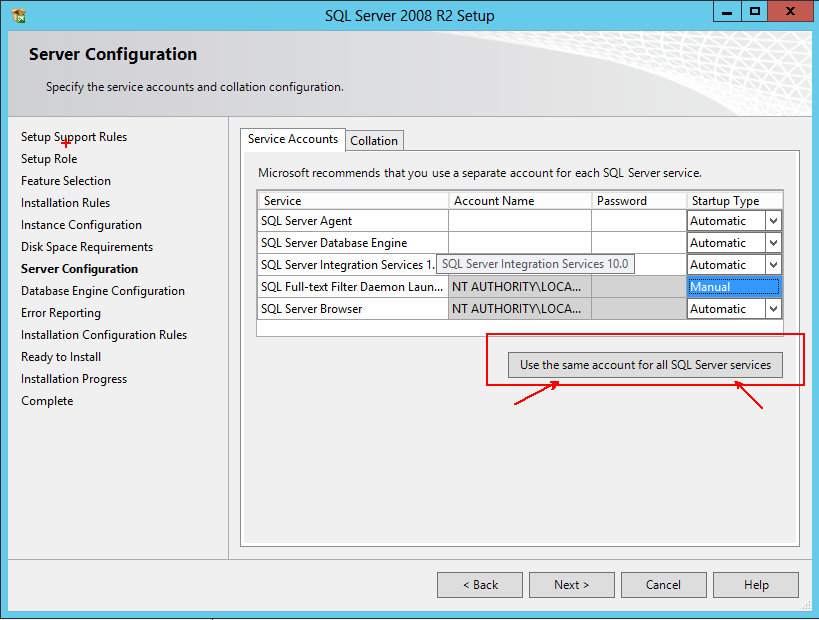Select the SQL Server Database Engine service row
Viewport: 819px width, 620px height.
(x=353, y=243)
